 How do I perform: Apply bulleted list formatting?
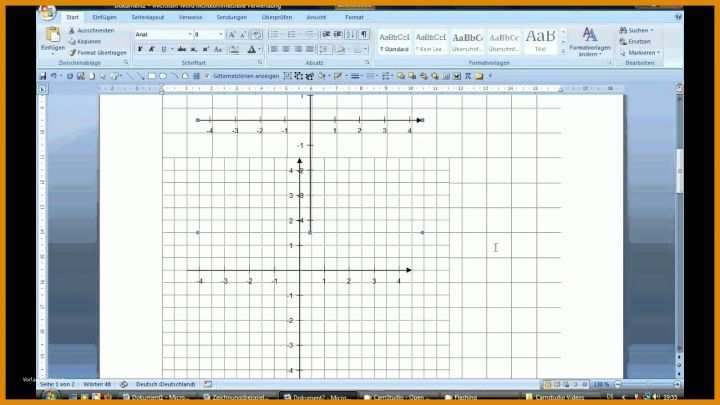pyautogui.click(x=276, y=35)
